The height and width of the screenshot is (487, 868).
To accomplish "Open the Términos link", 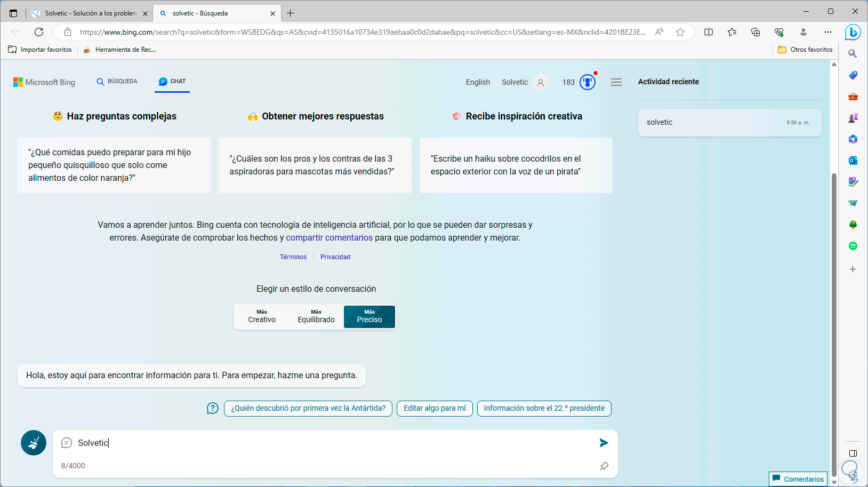I will tap(293, 257).
